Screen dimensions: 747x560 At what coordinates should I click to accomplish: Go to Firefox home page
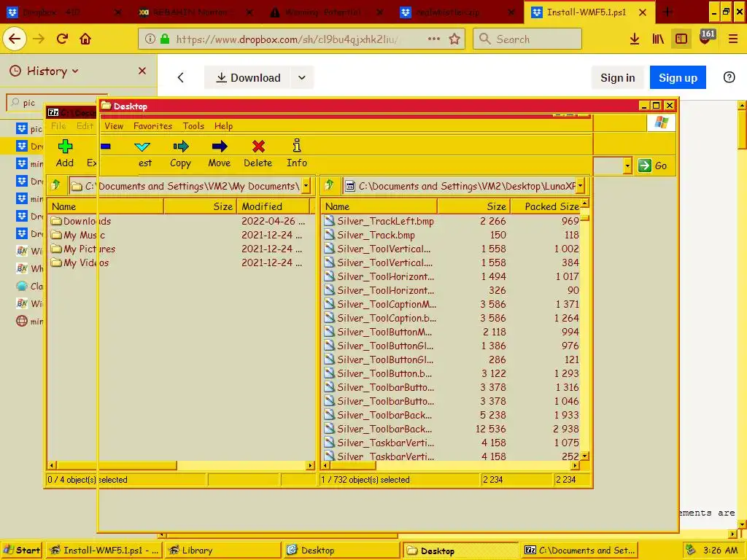85,39
